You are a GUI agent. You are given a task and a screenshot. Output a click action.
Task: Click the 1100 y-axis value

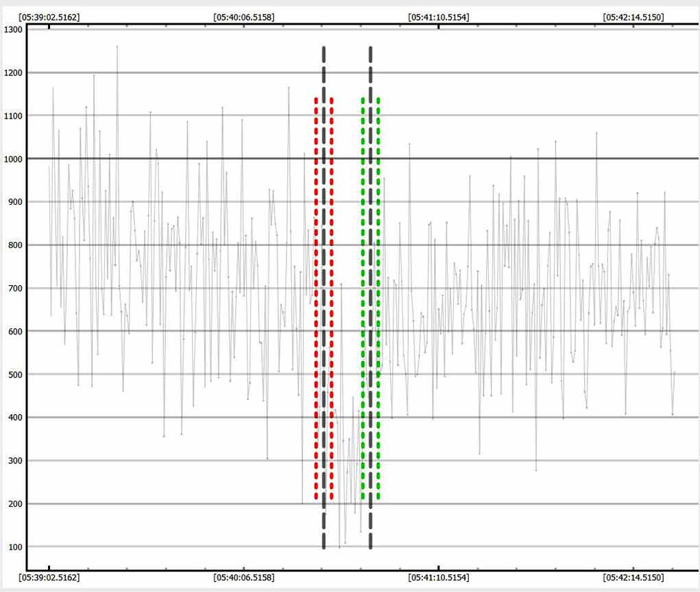point(13,116)
